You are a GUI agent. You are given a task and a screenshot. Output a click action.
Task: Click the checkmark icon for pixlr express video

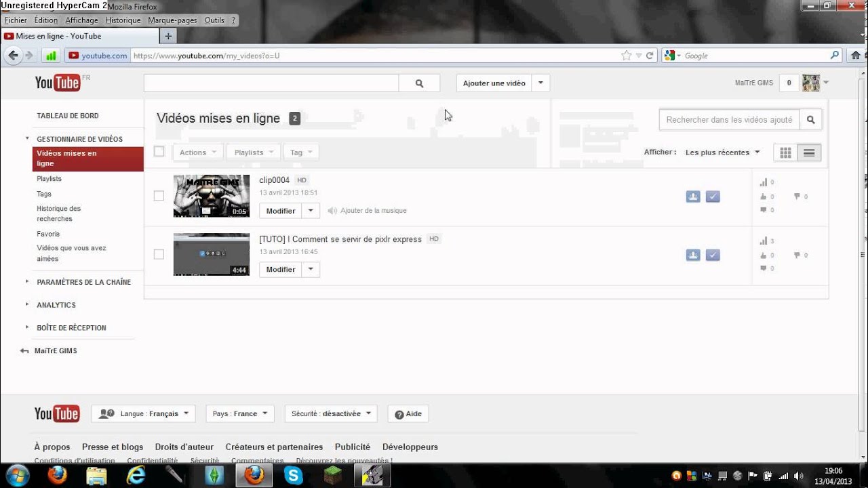[713, 256]
